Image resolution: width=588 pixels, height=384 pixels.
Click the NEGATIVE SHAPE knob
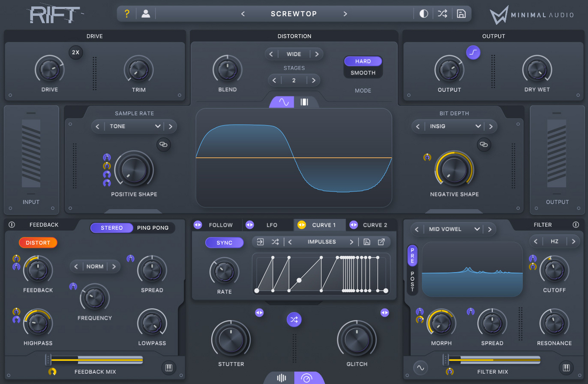454,169
